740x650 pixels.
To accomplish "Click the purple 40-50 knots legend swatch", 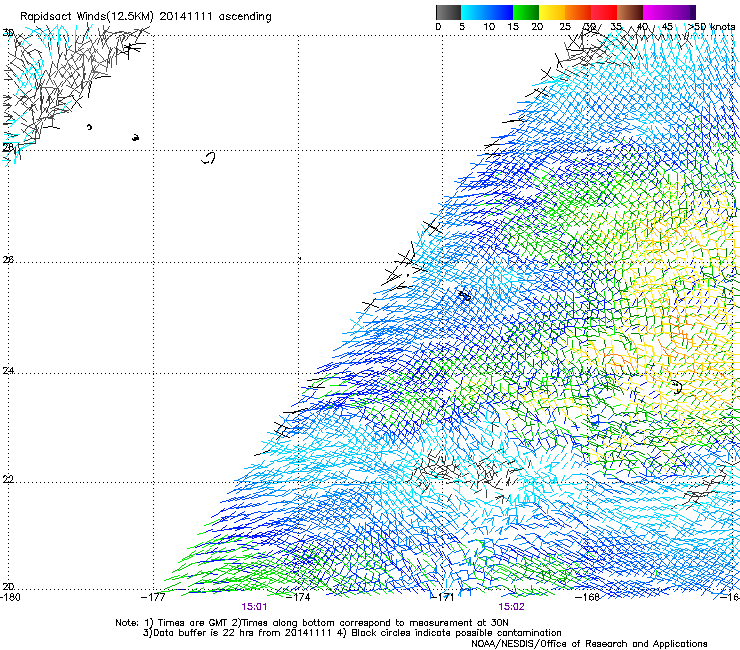I will (x=669, y=12).
